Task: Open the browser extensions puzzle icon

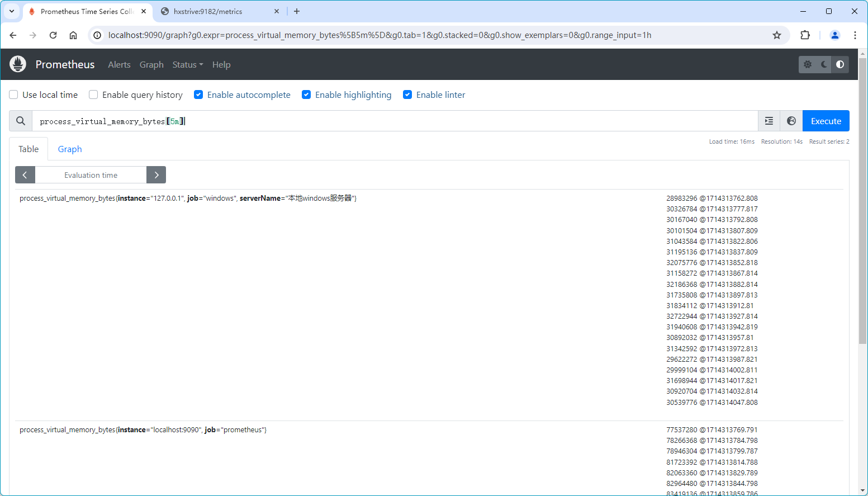Action: click(805, 35)
